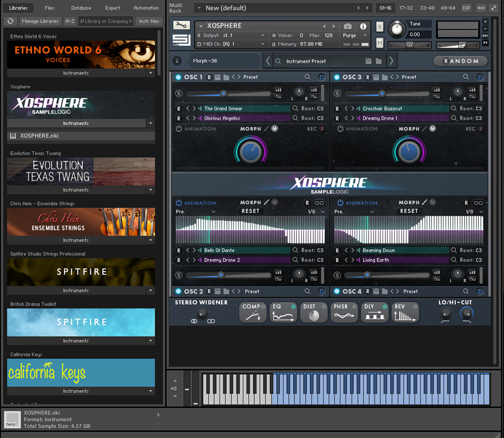Click the Tune knob
Viewport: 504px width, 438px height.
coord(397,29)
